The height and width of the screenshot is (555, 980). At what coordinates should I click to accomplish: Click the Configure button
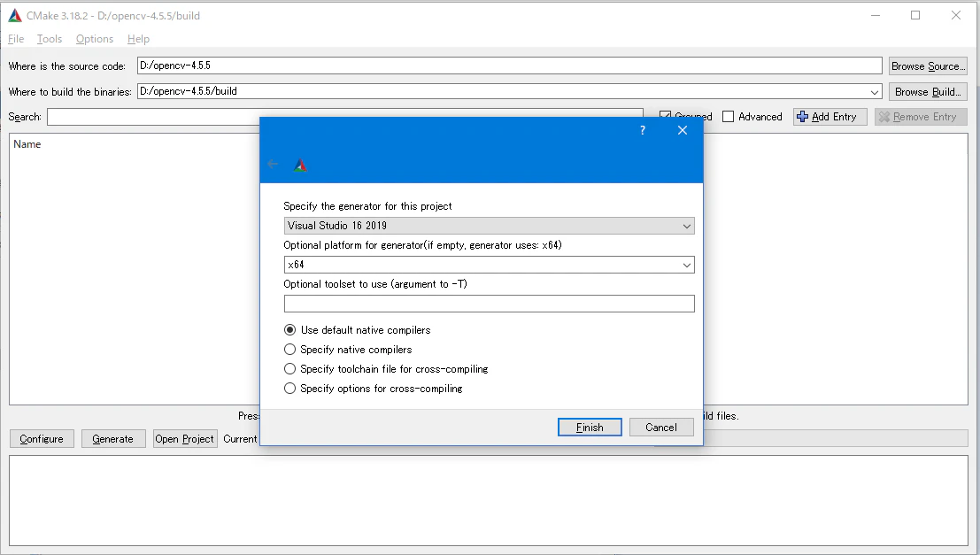click(x=42, y=439)
